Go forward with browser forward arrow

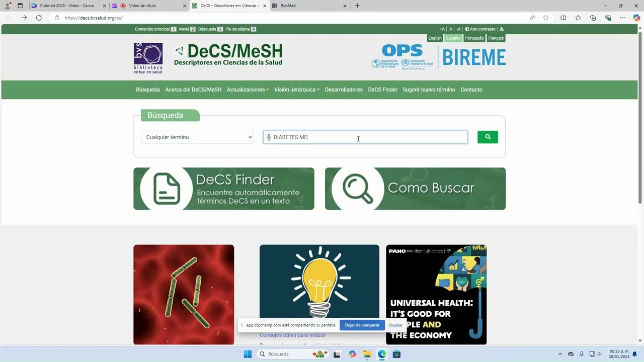coord(24,18)
